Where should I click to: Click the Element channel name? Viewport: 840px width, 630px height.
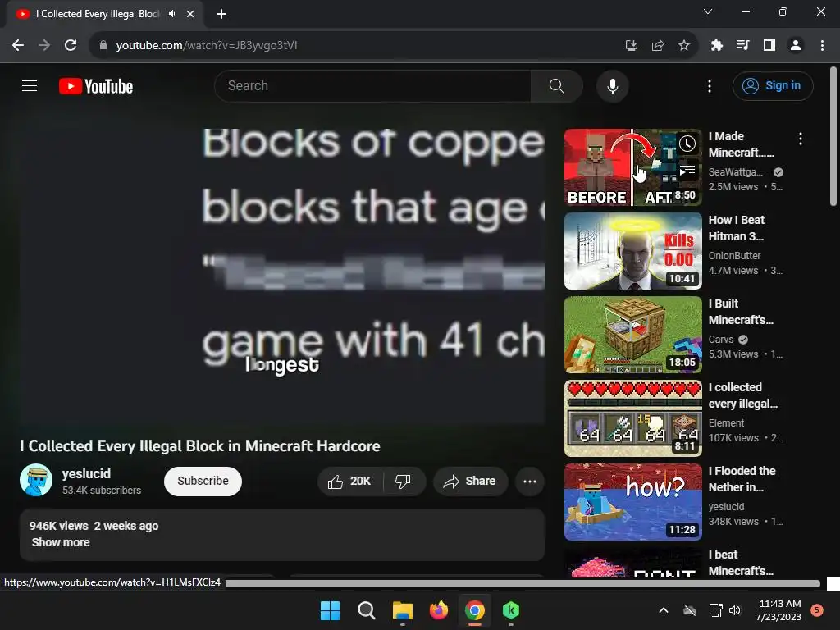pos(727,422)
